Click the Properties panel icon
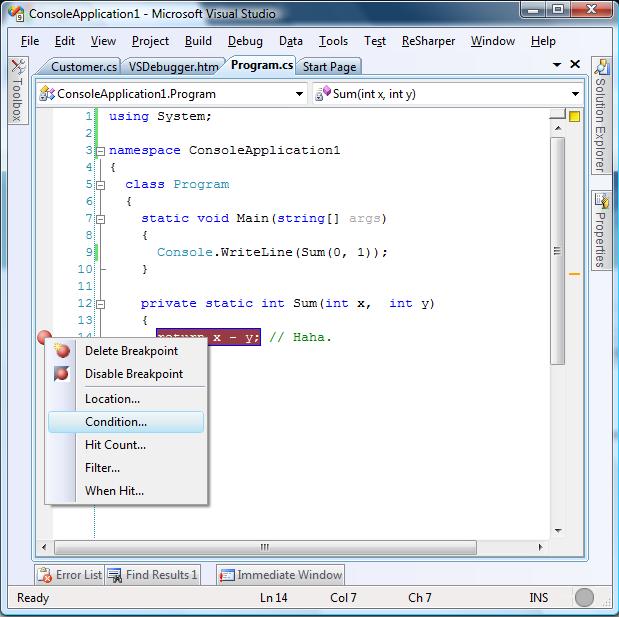 click(602, 200)
